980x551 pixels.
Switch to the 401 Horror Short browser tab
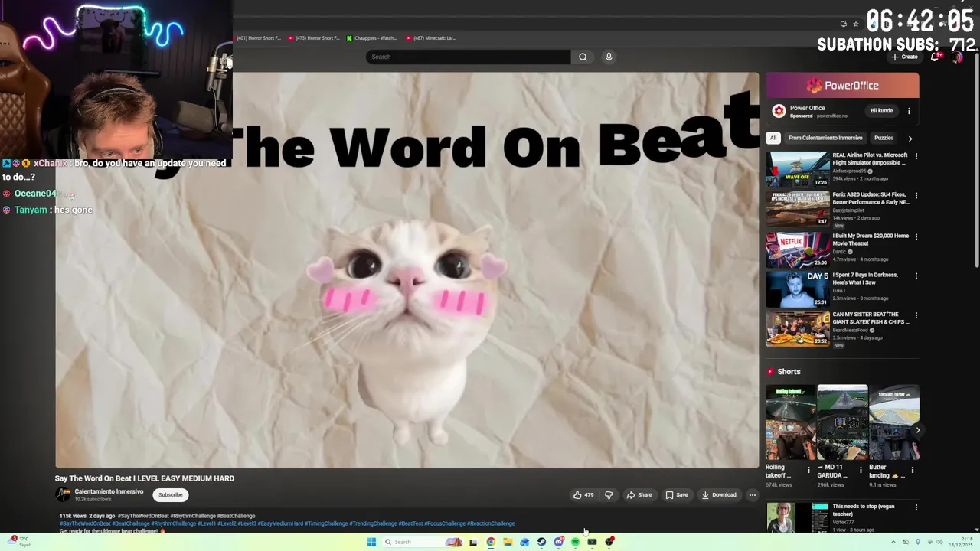pos(259,38)
